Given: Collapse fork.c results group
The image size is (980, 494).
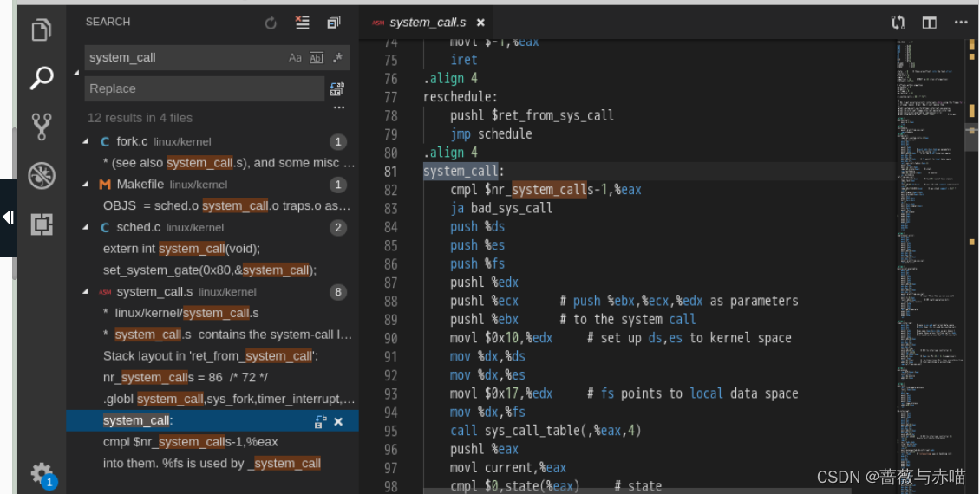Looking at the screenshot, I should click(x=86, y=142).
